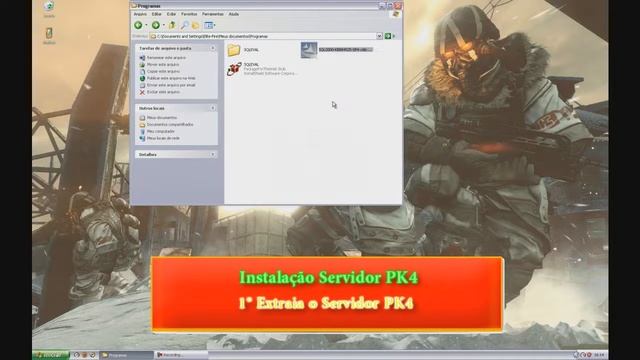Select the SQLEVAL installer package icon
This screenshot has height=360, width=640.
[234, 69]
